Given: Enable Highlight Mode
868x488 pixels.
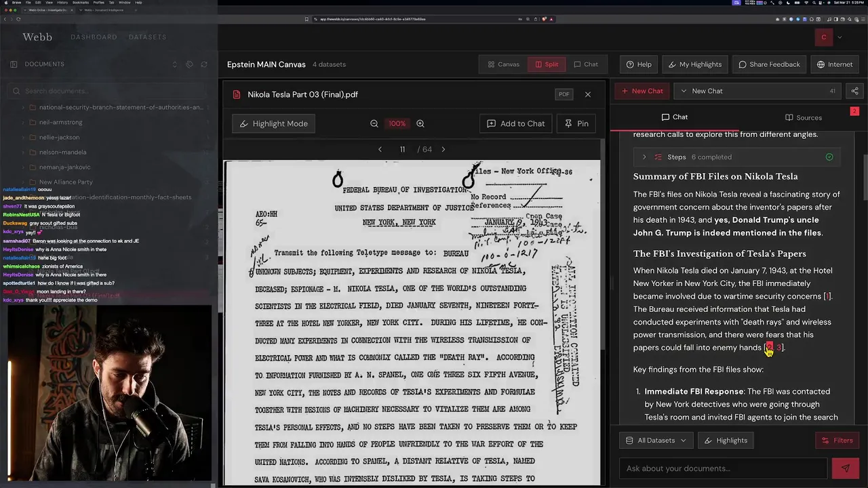Looking at the screenshot, I should click(274, 123).
